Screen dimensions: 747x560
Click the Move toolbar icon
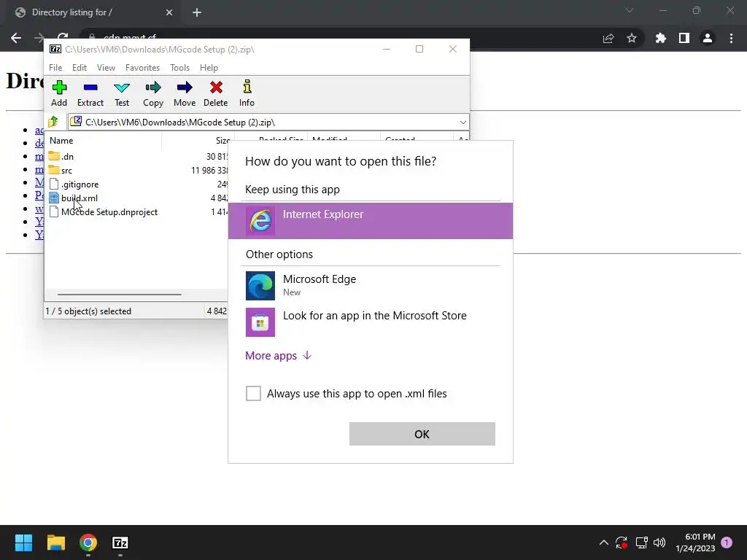coord(185,93)
